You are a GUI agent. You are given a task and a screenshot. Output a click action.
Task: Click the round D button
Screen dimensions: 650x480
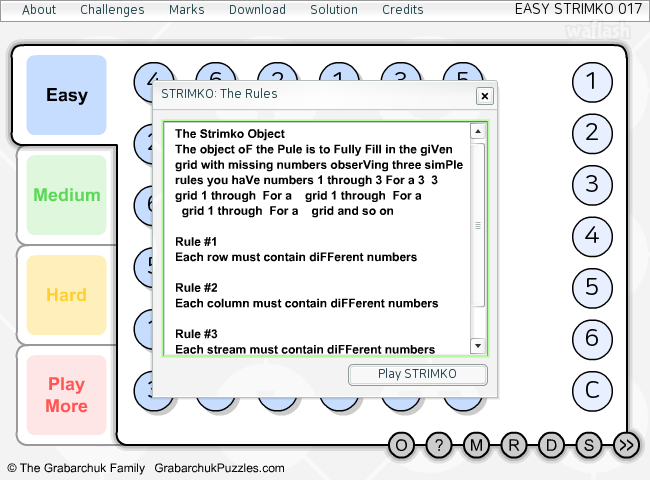point(551,445)
